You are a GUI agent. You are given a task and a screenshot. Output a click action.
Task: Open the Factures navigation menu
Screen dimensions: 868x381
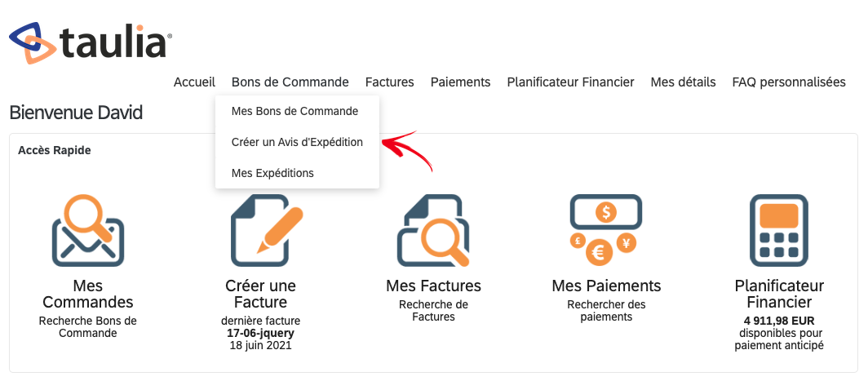tap(390, 82)
